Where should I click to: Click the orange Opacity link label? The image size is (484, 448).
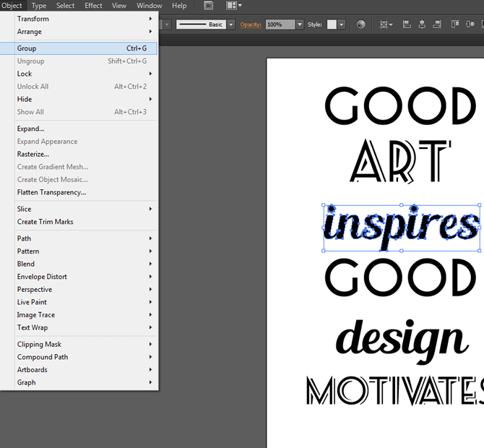tap(251, 25)
